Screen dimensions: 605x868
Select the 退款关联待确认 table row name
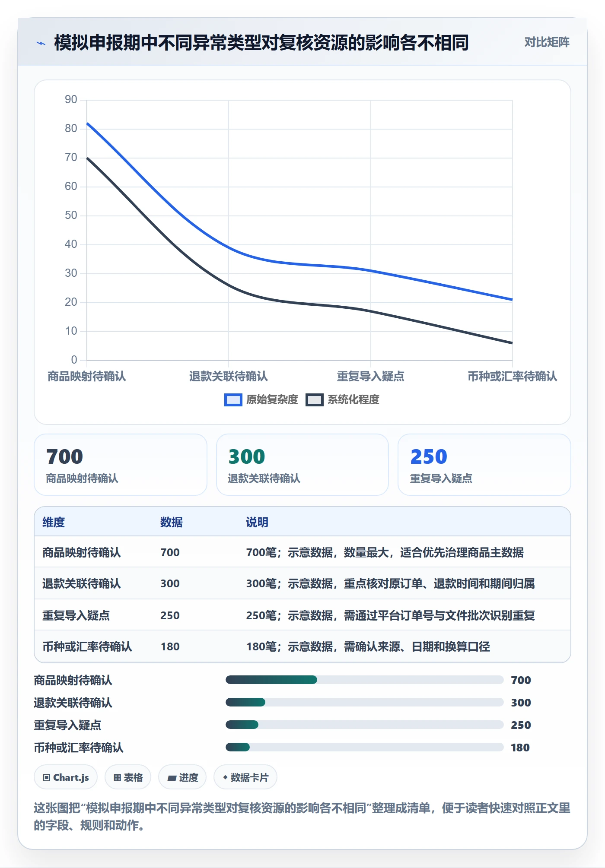coord(82,583)
